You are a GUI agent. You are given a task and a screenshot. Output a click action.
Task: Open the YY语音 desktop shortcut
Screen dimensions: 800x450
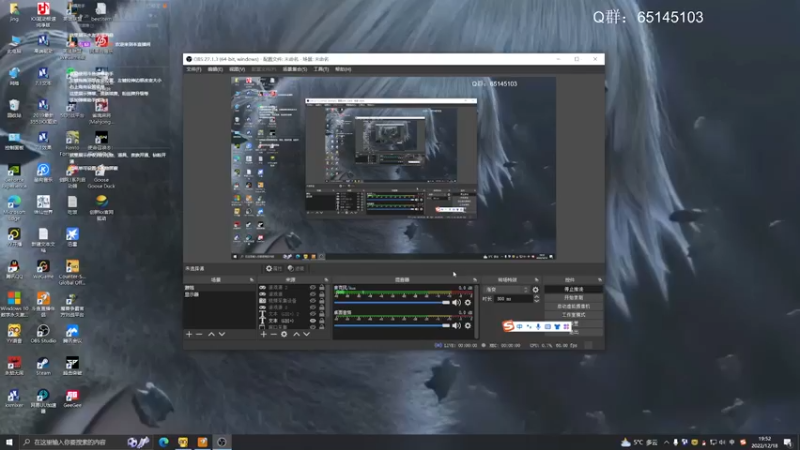tap(14, 334)
